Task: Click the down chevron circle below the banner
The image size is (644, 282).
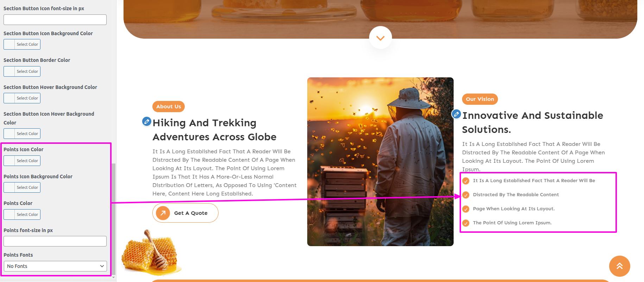Action: (x=380, y=38)
